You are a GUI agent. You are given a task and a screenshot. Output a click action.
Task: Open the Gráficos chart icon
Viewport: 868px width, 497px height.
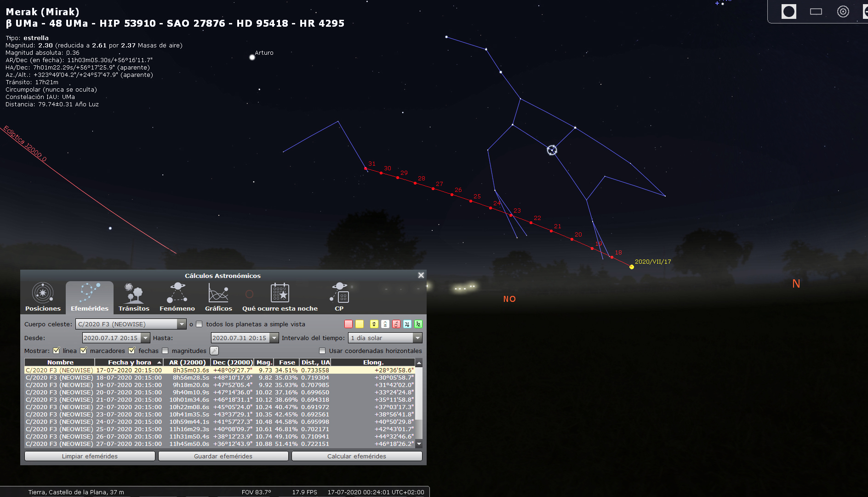pos(218,293)
